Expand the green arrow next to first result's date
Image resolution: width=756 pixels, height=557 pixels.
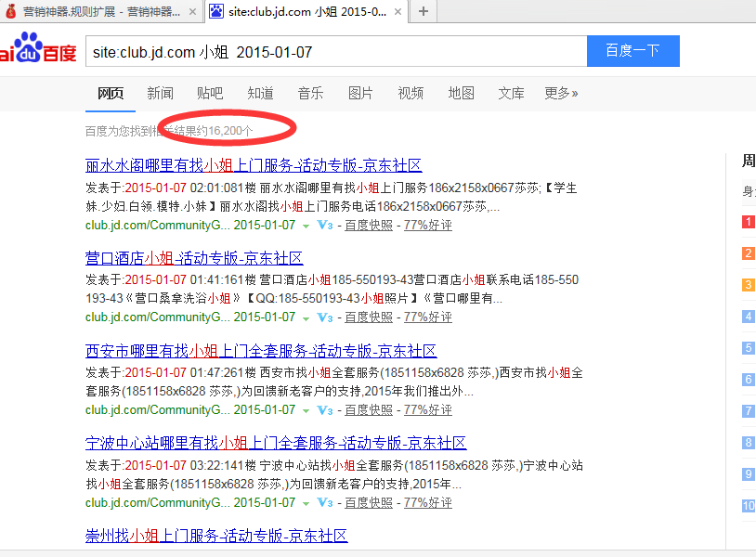pyautogui.click(x=306, y=226)
